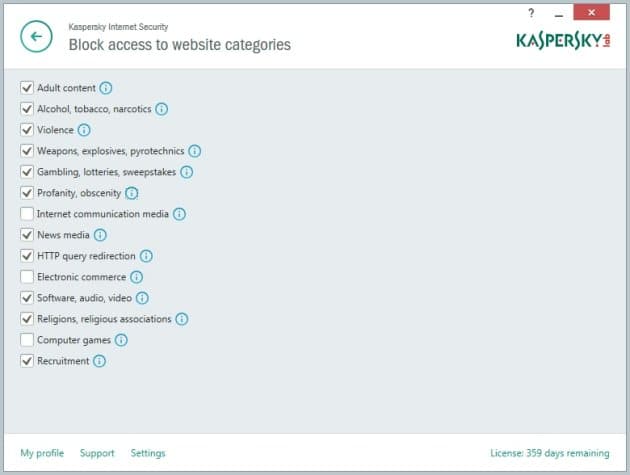Show info on Internet communication media
The height and width of the screenshot is (475, 630).
tap(179, 214)
